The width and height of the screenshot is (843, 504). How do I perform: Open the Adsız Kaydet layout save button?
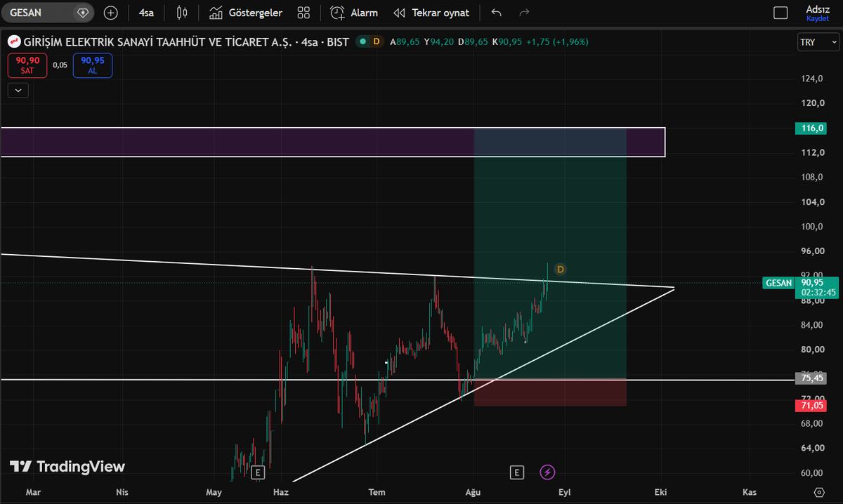point(818,13)
